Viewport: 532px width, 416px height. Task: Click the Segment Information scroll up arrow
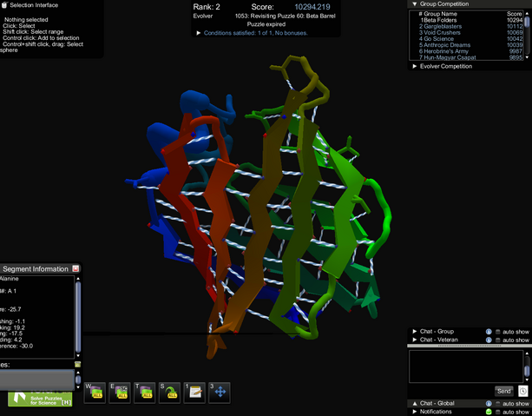click(78, 279)
